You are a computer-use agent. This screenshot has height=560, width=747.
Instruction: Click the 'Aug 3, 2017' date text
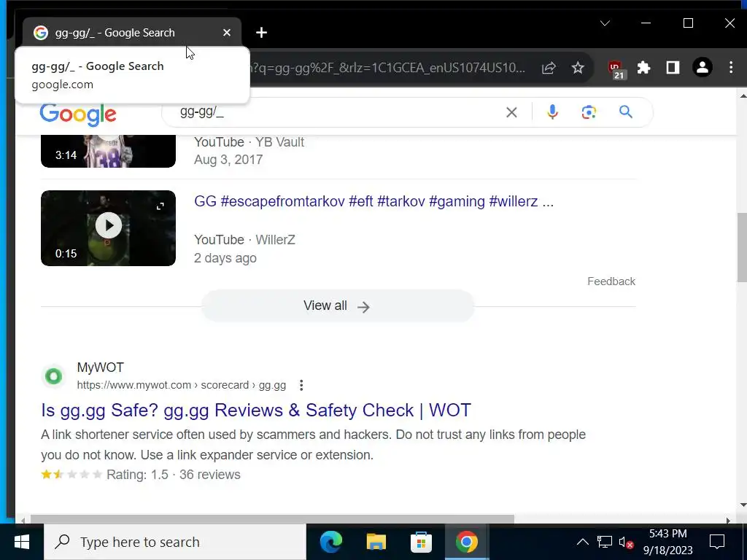point(228,160)
